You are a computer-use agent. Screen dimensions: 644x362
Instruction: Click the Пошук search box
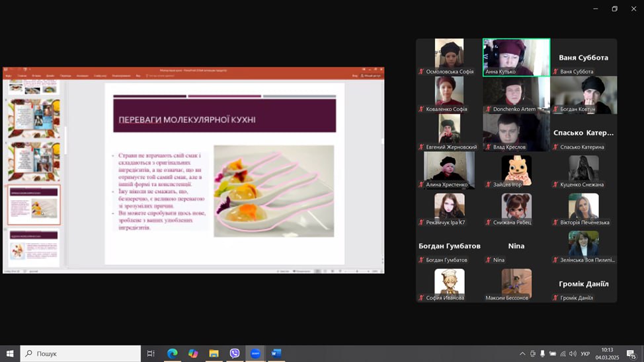click(81, 353)
